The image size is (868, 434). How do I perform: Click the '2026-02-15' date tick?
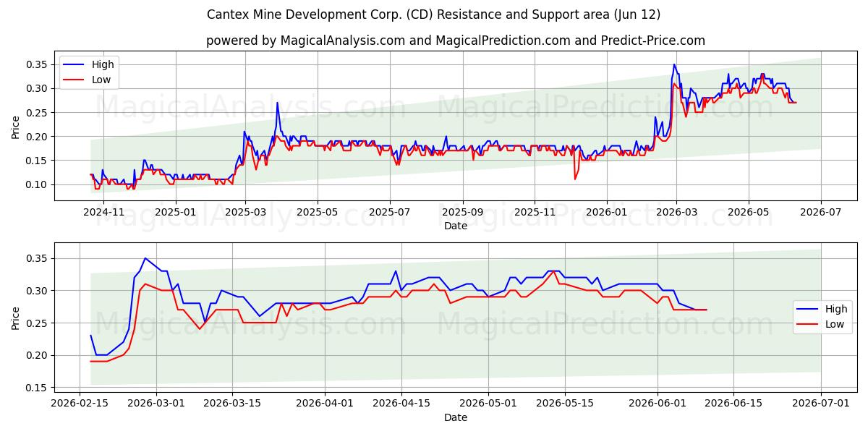tap(80, 404)
